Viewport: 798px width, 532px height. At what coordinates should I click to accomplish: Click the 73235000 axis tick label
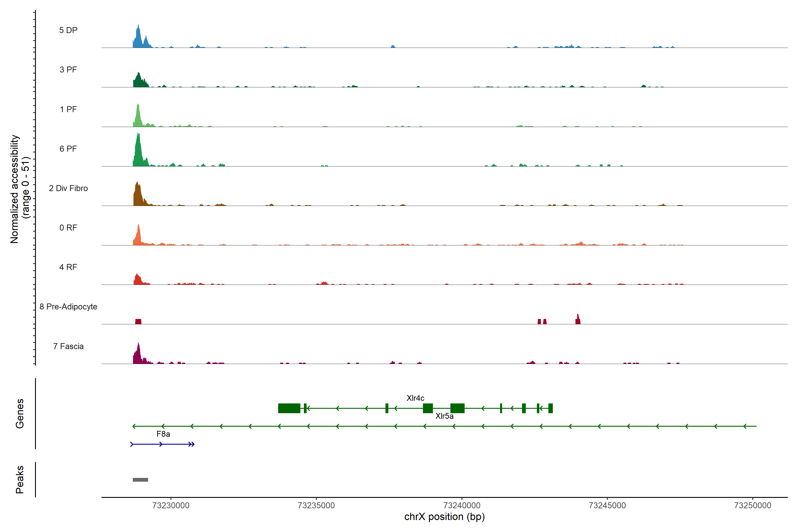316,505
